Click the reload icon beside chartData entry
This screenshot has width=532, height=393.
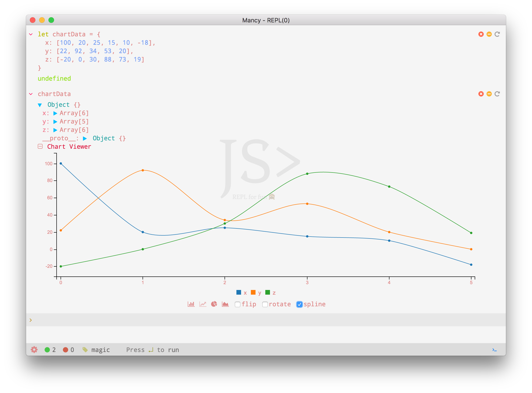pos(497,94)
